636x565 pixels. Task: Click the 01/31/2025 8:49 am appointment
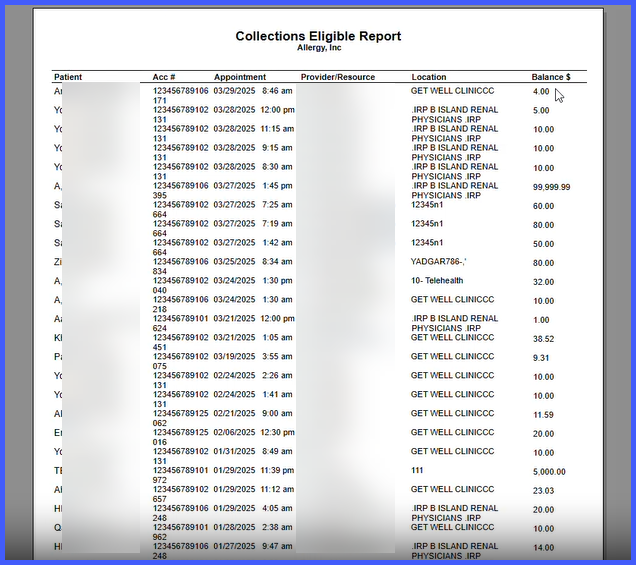coord(253,451)
